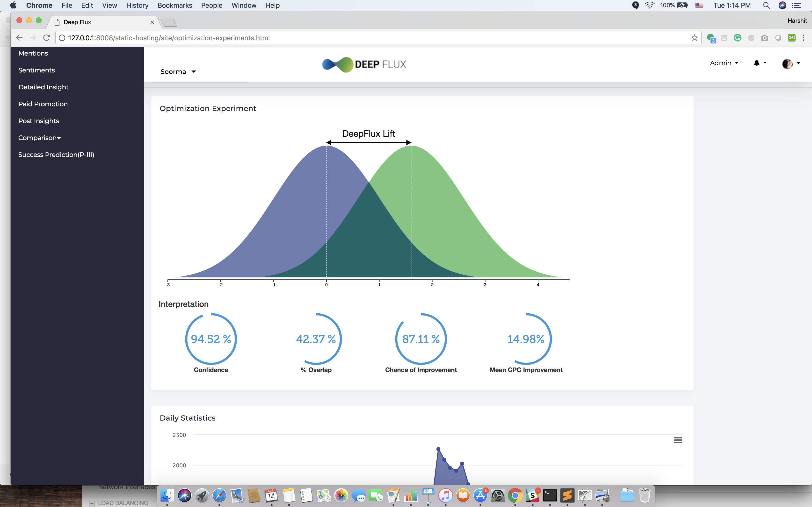Open the Daily Statistics chart hamburger menu
812x507 pixels.
(678, 440)
